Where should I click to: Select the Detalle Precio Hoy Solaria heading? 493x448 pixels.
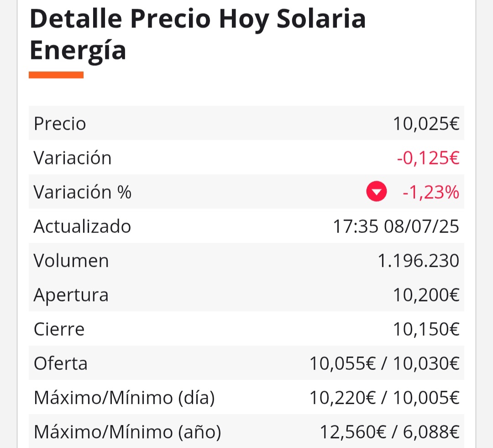[198, 35]
